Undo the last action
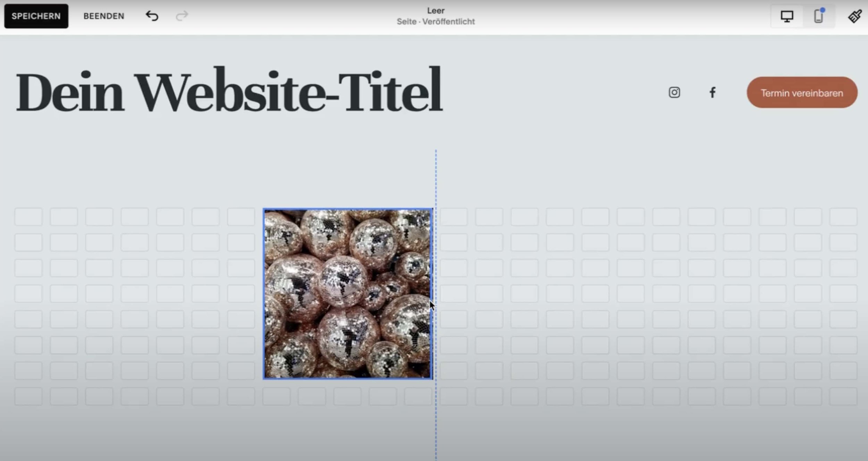The width and height of the screenshot is (868, 461). [152, 16]
